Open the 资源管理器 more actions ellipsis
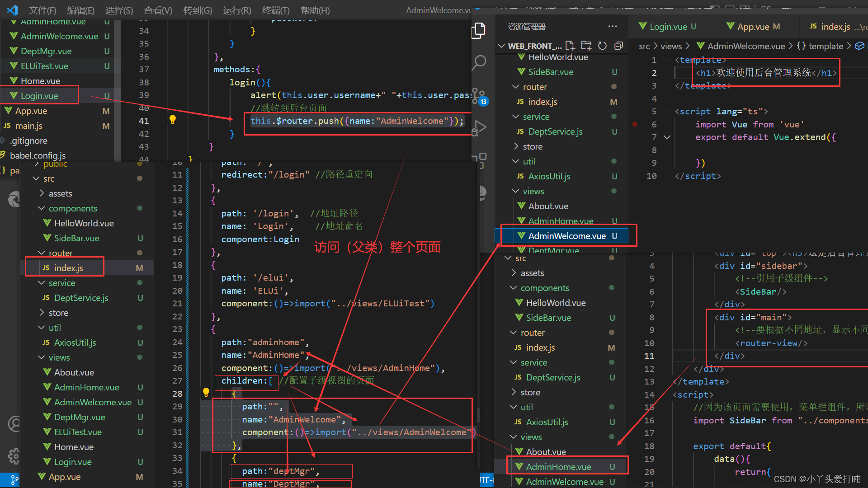Screen dimensions: 868x488 [613, 27]
